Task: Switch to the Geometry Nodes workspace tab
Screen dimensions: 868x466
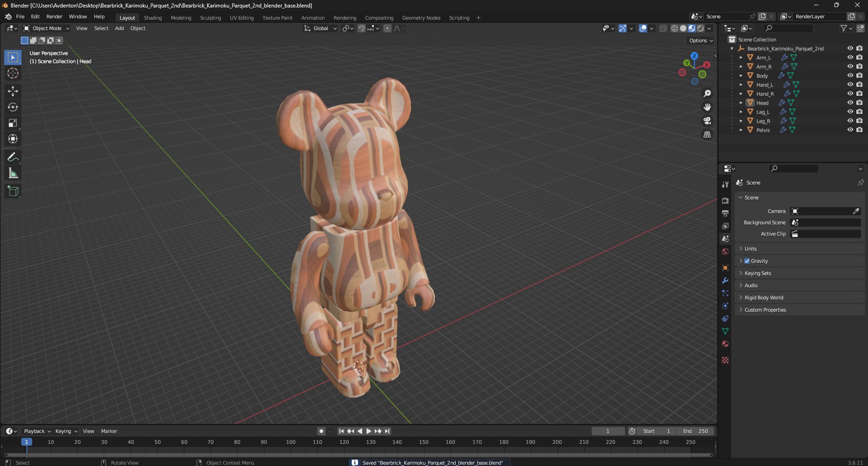Action: 421,18
